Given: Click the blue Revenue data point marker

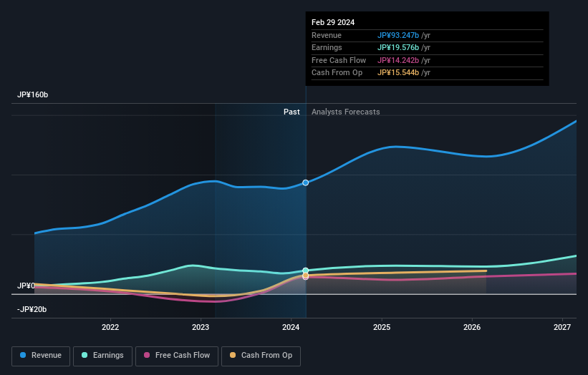Looking at the screenshot, I should (x=306, y=182).
